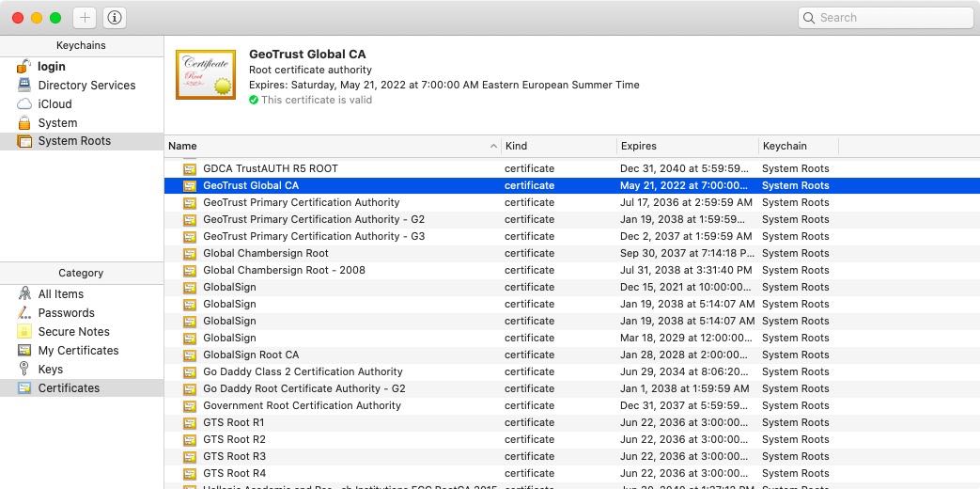Image resolution: width=980 pixels, height=489 pixels.
Task: Click the large GeoTrust certificate thumbnail
Action: point(206,74)
